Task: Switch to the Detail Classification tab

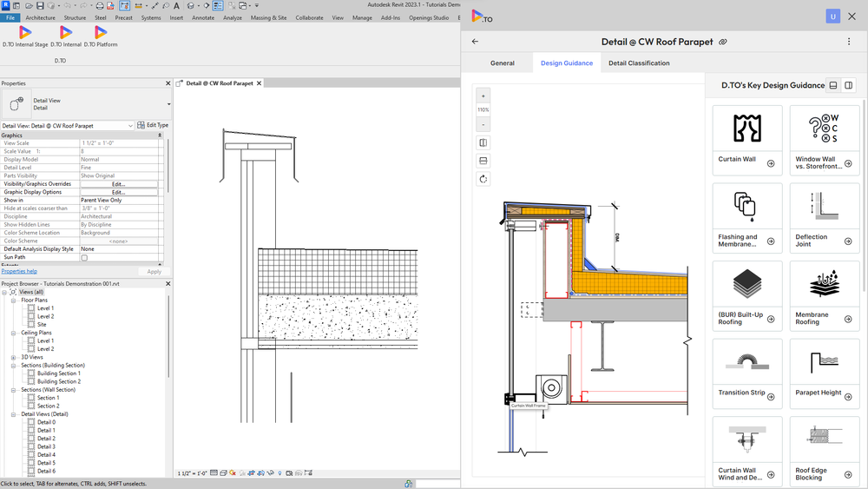Action: point(639,63)
